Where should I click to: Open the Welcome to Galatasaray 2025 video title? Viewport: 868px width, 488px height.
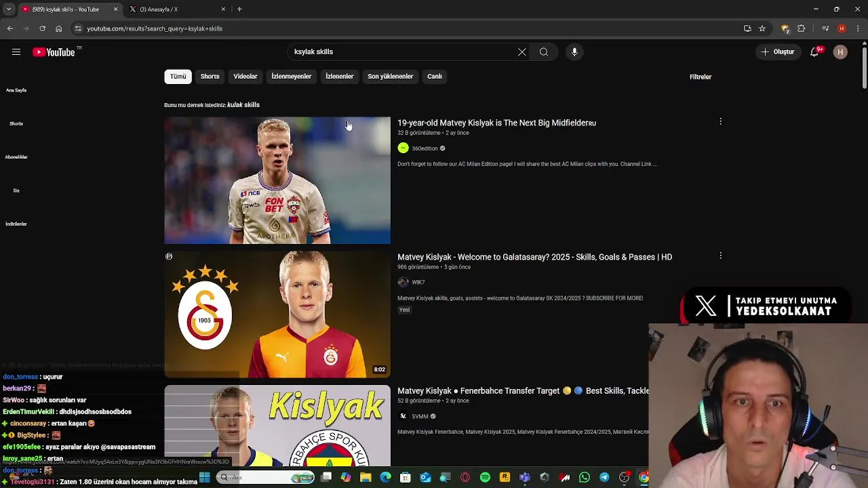534,257
